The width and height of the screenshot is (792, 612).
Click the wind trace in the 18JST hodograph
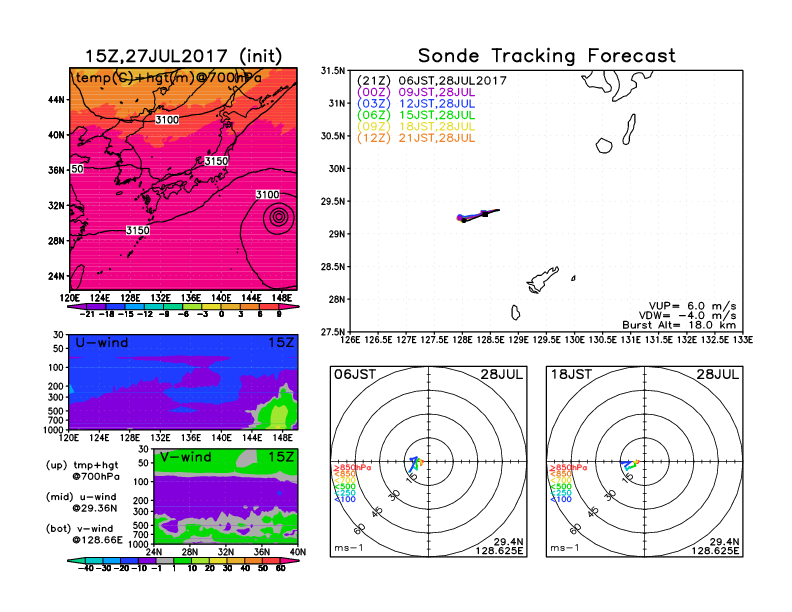click(x=630, y=465)
